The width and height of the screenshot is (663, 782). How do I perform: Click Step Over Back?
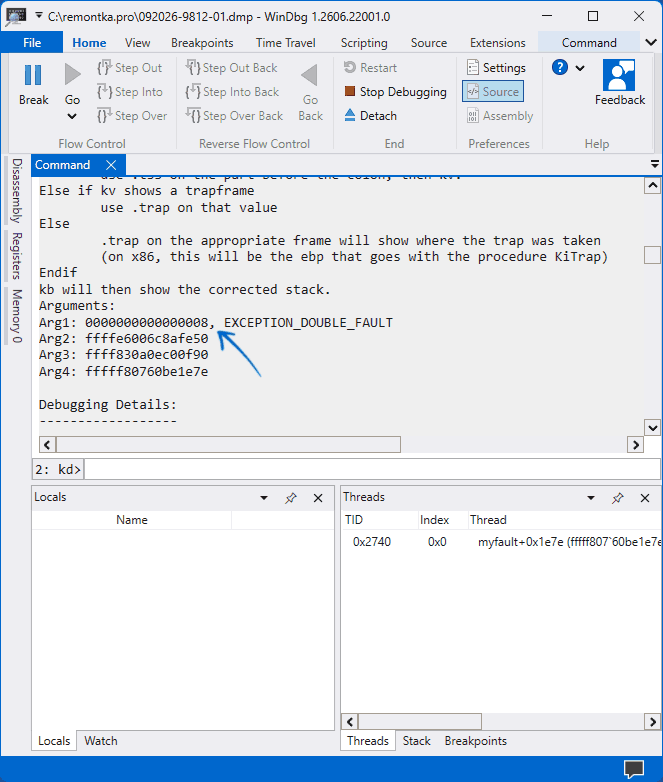pyautogui.click(x=234, y=116)
